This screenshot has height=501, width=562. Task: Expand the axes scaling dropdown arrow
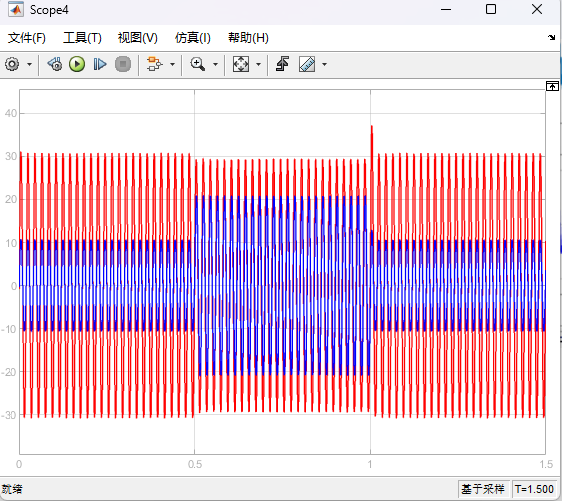[x=258, y=65]
